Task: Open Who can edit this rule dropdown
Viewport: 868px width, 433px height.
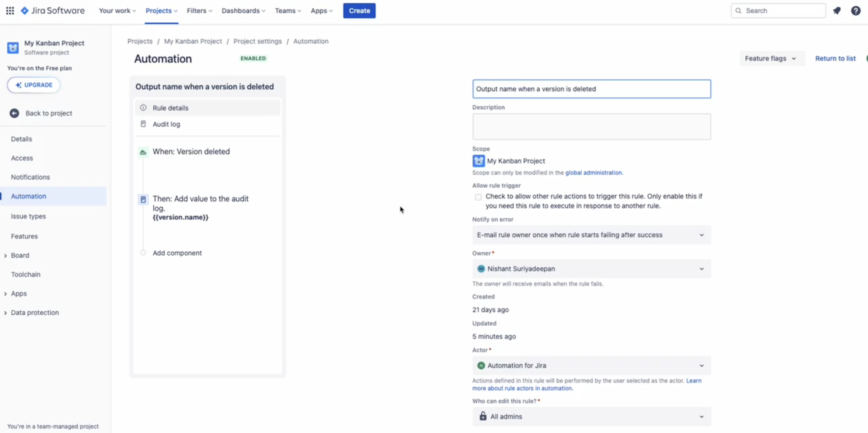Action: tap(591, 417)
